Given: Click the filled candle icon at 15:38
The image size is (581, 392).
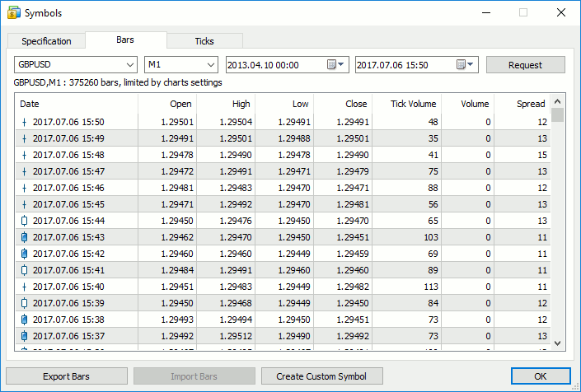Looking at the screenshot, I should click(x=24, y=320).
